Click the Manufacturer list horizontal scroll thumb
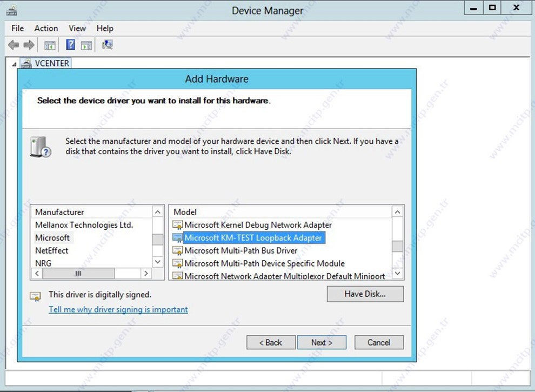The width and height of the screenshot is (535, 392). tap(78, 273)
